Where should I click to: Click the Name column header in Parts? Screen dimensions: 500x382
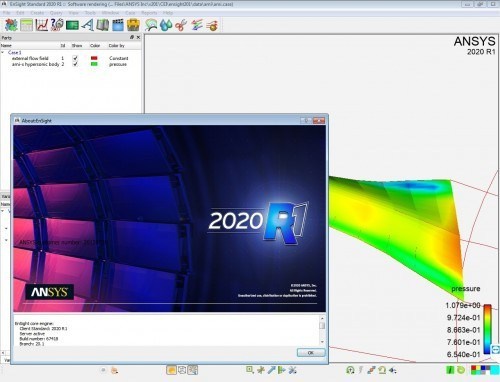[x=6, y=45]
